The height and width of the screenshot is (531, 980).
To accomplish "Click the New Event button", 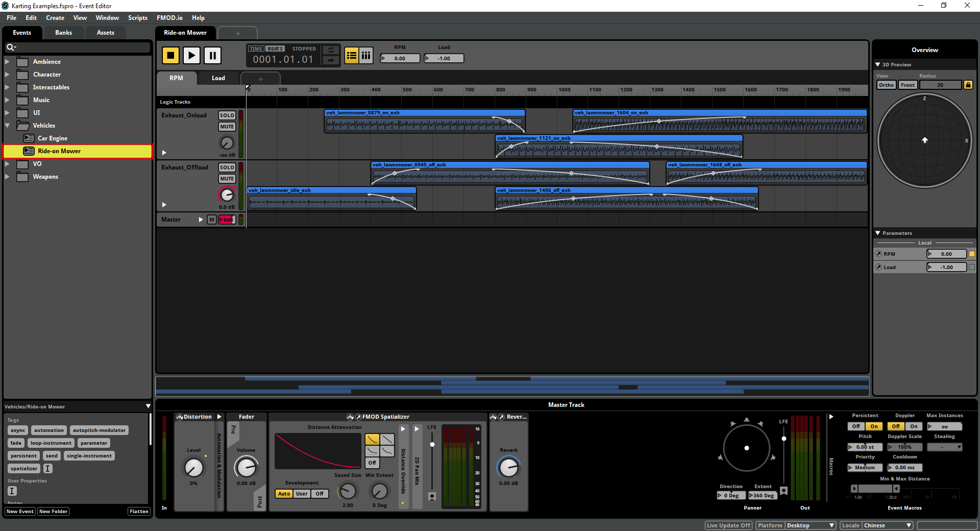I will point(19,511).
